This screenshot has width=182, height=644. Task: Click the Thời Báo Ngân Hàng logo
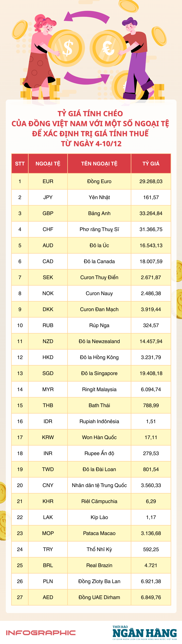[145, 633]
